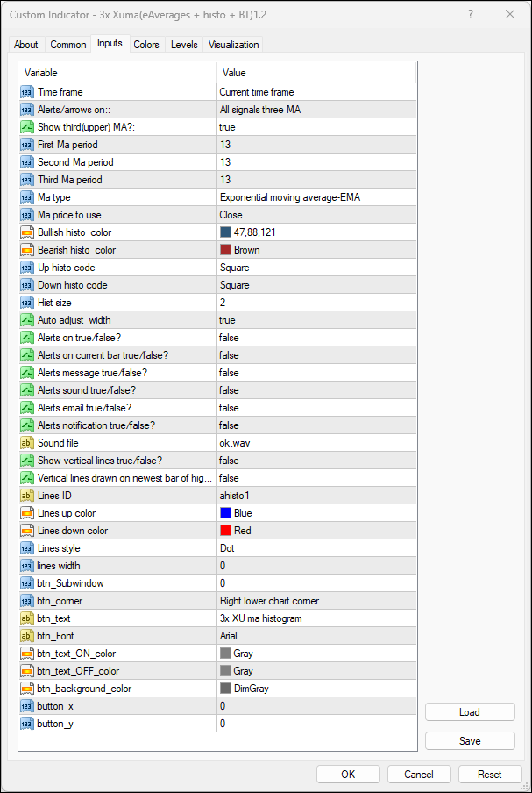Click the string icon beside Sound file
This screenshot has height=793, width=532.
coord(26,443)
